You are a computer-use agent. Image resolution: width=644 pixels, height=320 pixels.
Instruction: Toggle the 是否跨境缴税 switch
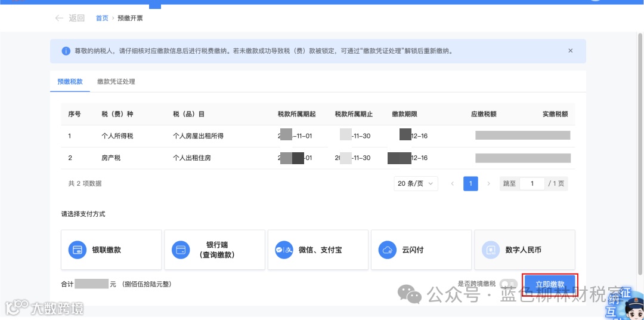click(509, 284)
